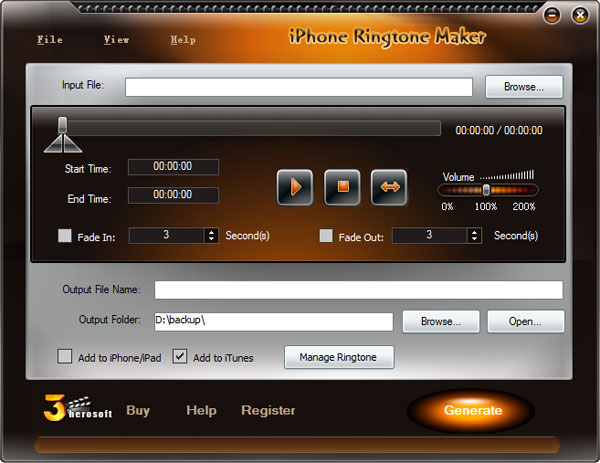The width and height of the screenshot is (600, 463).
Task: Browse for an input file
Action: (524, 87)
